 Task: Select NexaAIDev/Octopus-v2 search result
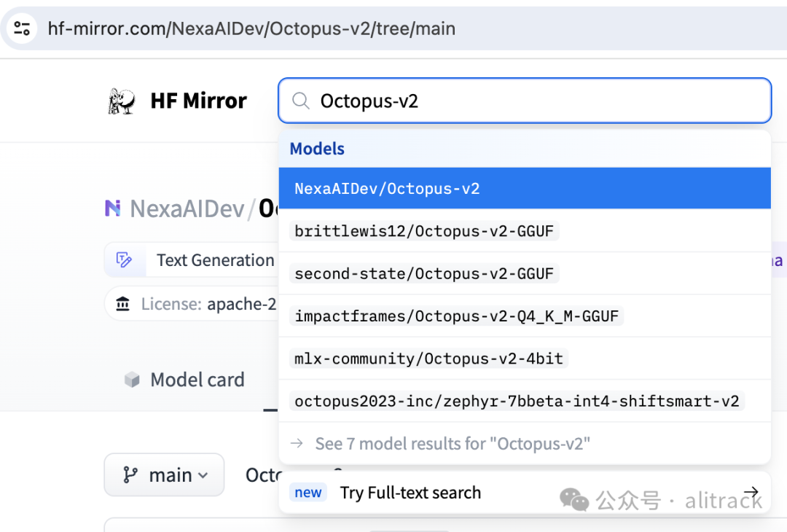pyautogui.click(x=525, y=188)
